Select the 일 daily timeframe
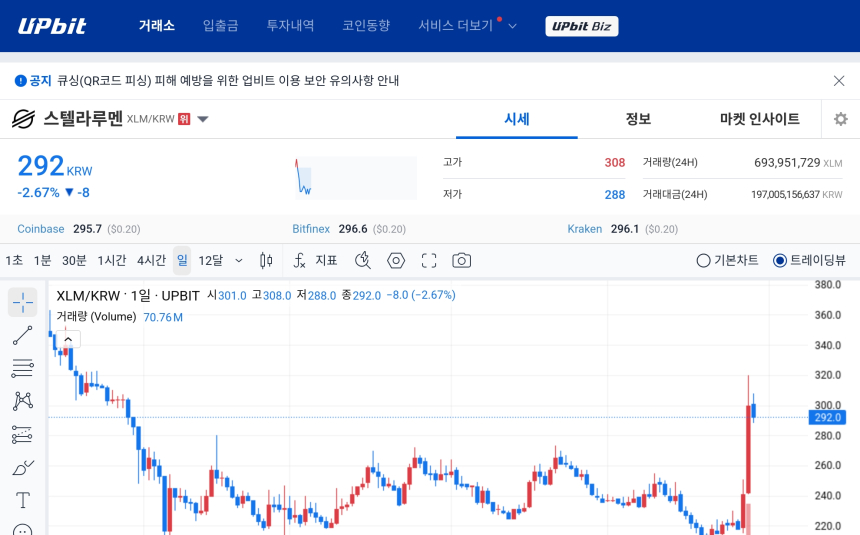860x535 pixels. click(182, 261)
